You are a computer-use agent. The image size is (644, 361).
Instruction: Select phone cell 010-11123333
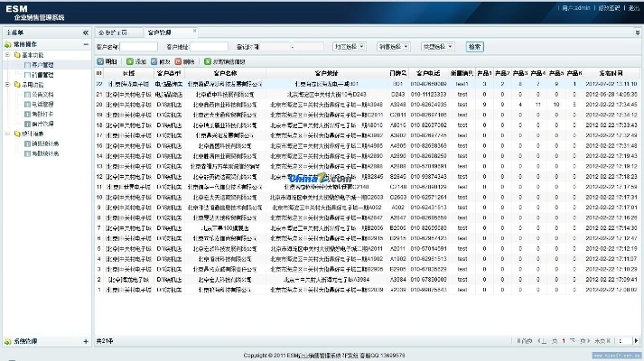point(428,95)
